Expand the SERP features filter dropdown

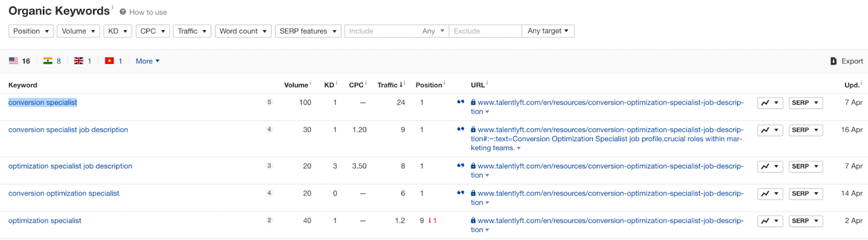[x=308, y=31]
